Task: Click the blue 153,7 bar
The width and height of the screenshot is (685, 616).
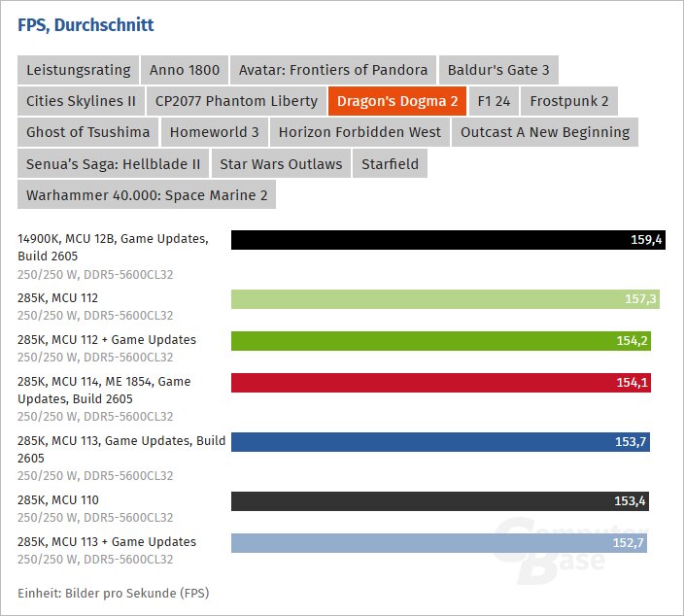Action: pyautogui.click(x=440, y=442)
